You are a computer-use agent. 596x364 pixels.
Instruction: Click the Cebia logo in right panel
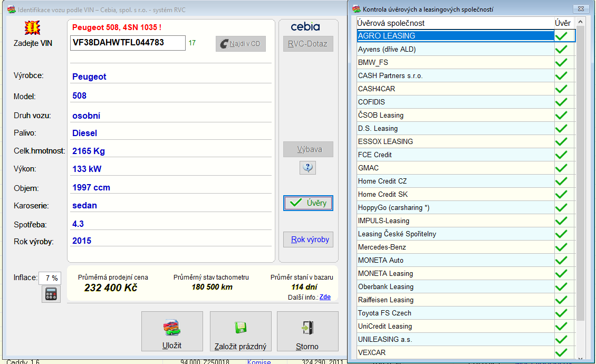coord(305,26)
